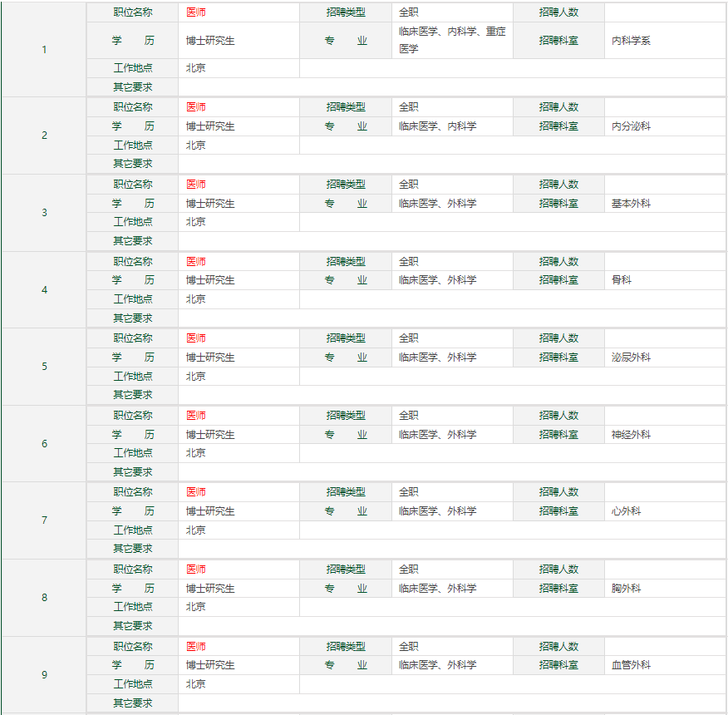This screenshot has width=728, height=715.
Task: Click the 泌尿外科 department cell
Action: [631, 357]
